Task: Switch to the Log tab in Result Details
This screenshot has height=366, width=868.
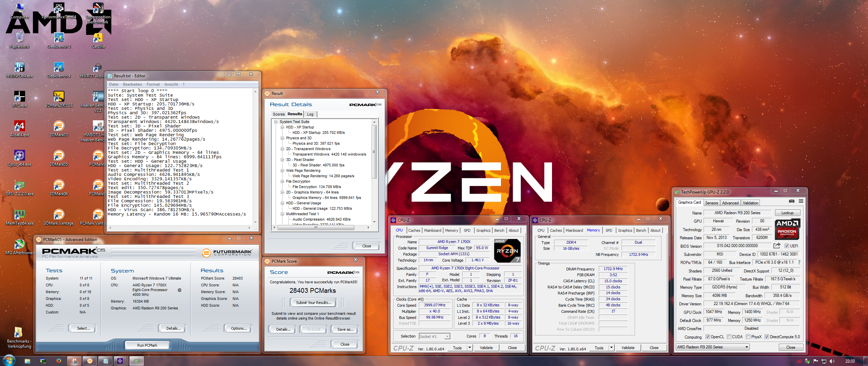Action: [310, 114]
